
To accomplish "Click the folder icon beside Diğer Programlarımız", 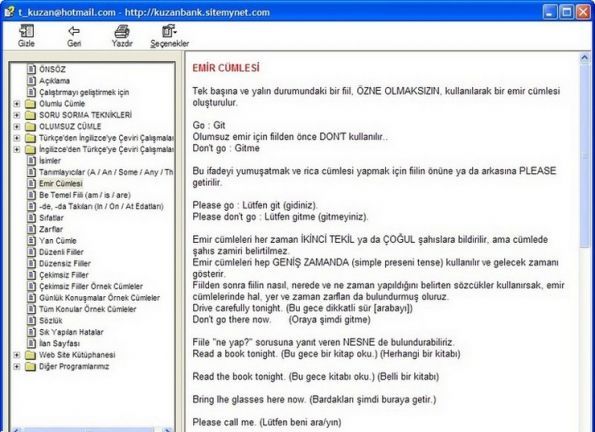I will pos(30,366).
